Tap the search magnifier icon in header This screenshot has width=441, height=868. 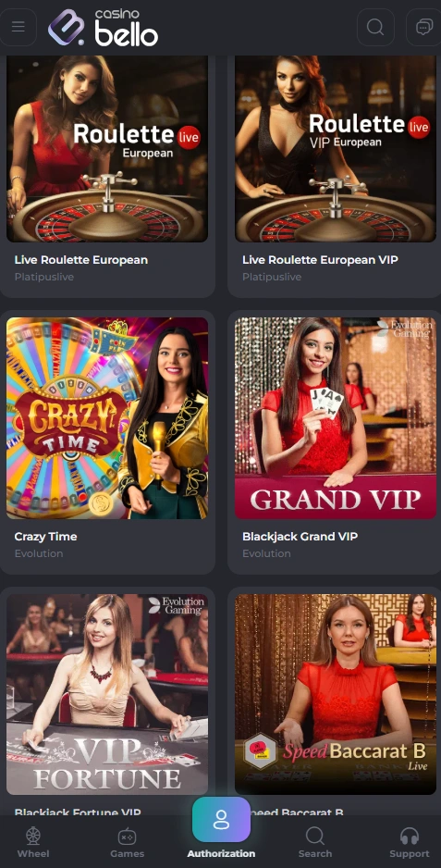click(375, 27)
